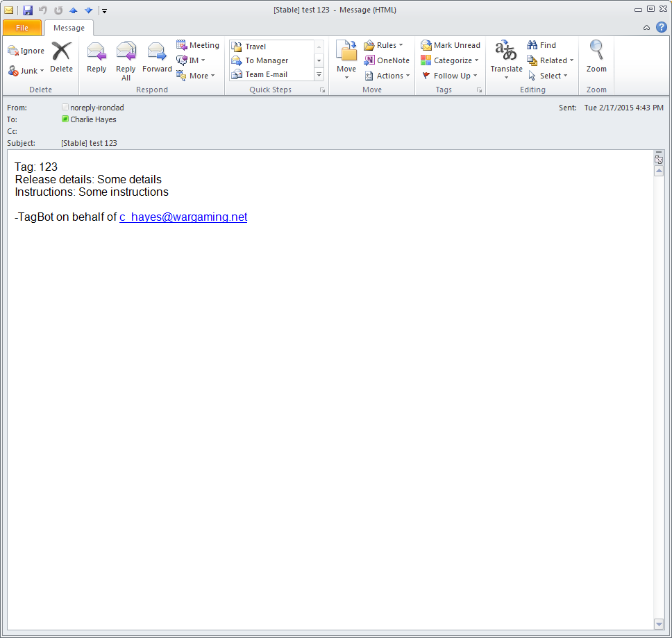Click the noreply-ironclad presence indicator
672x638 pixels.
[x=65, y=107]
